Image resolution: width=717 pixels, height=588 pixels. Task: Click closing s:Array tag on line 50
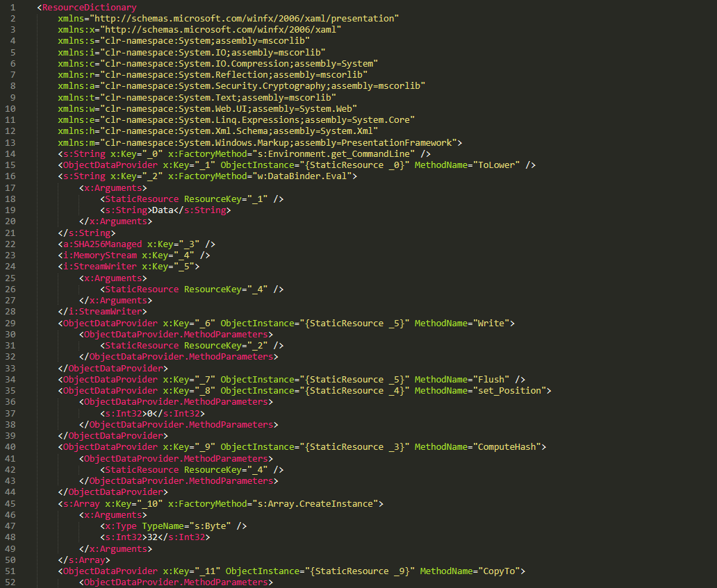coord(84,560)
